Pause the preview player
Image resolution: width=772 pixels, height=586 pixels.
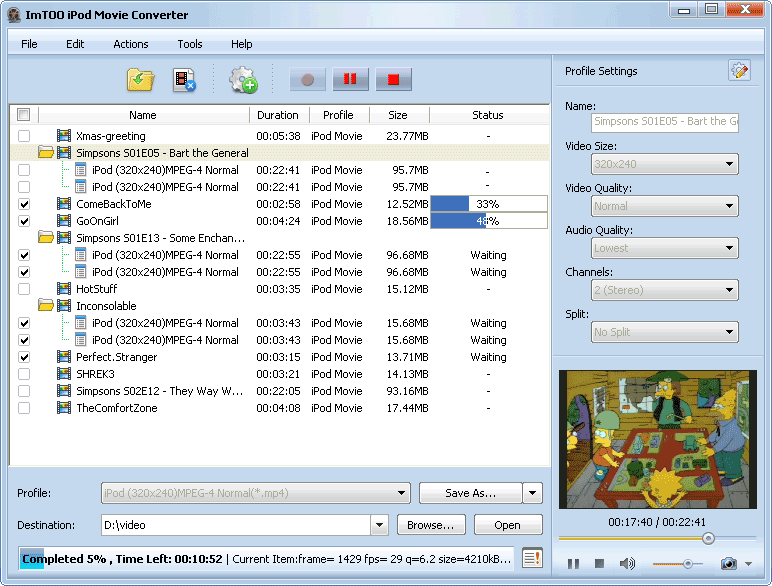point(573,563)
